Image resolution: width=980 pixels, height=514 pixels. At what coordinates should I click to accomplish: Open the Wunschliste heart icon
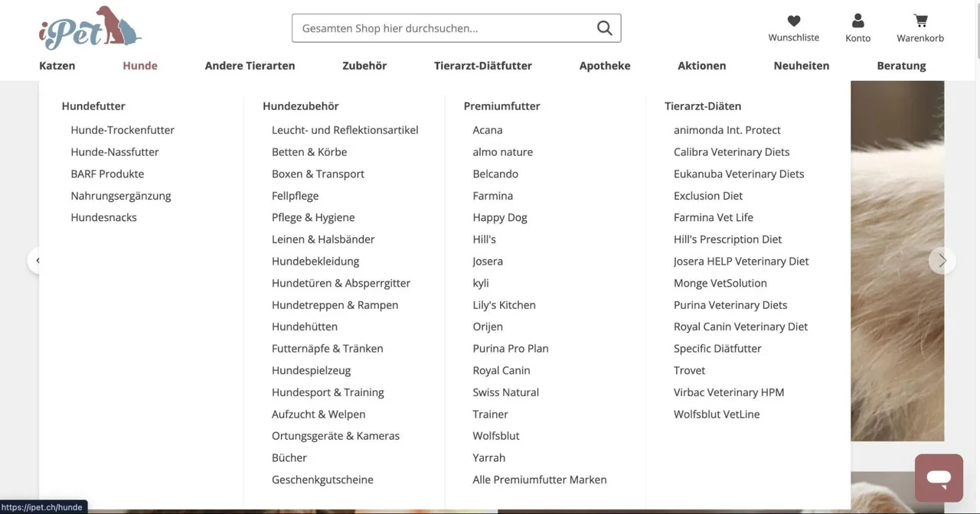pyautogui.click(x=794, y=21)
